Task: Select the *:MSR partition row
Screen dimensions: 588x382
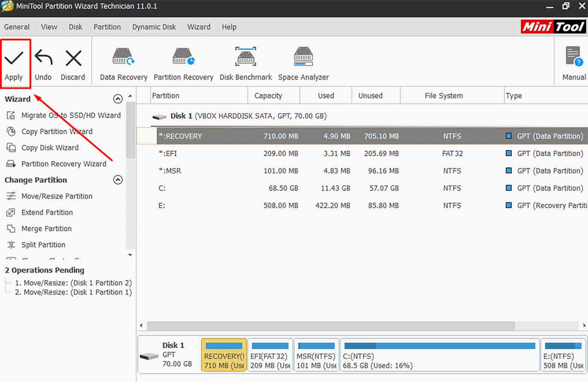Action: pyautogui.click(x=362, y=171)
